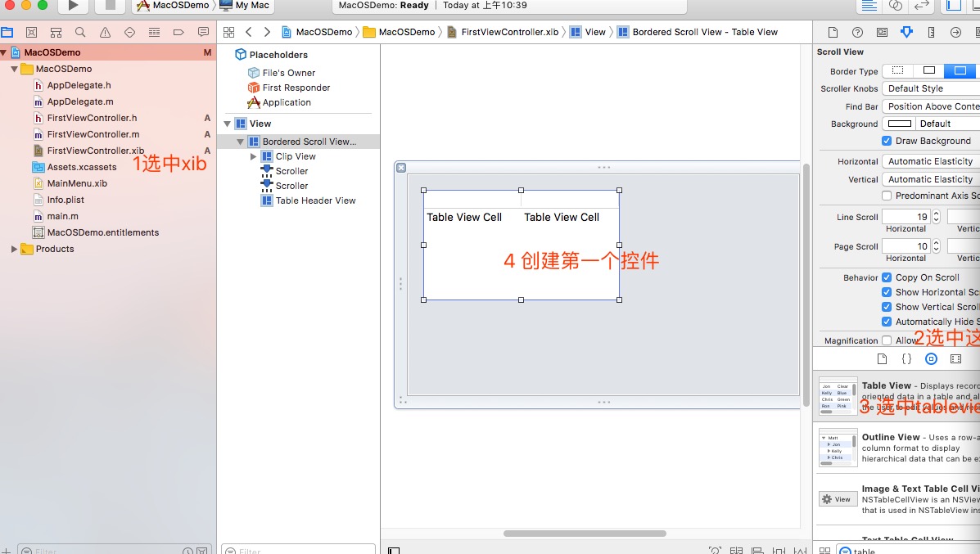The width and height of the screenshot is (980, 554).
Task: Select the line border type option
Action: pos(929,70)
